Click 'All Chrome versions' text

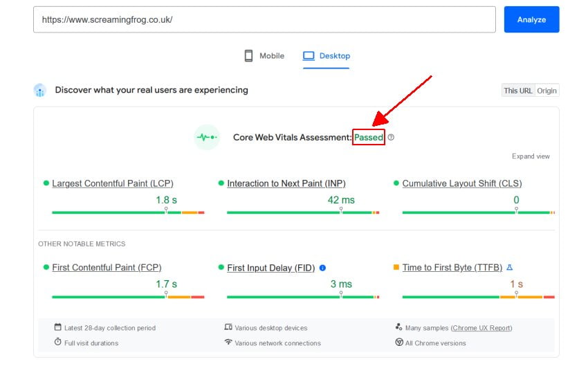(435, 343)
